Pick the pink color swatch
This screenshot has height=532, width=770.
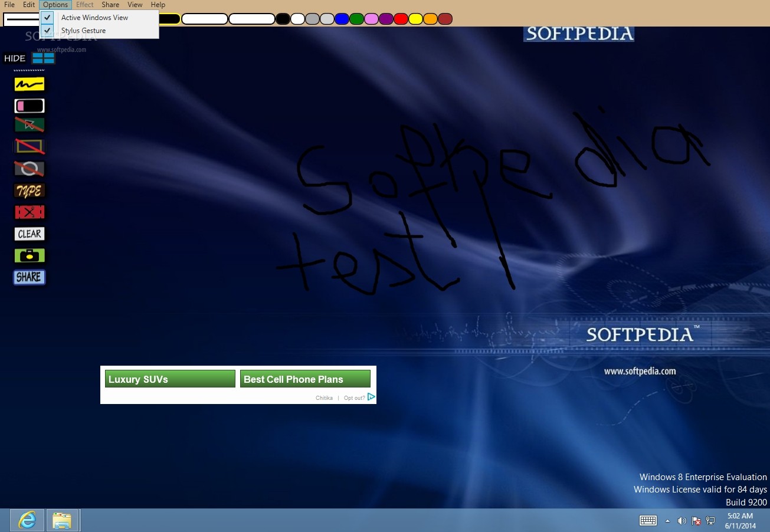(x=372, y=19)
